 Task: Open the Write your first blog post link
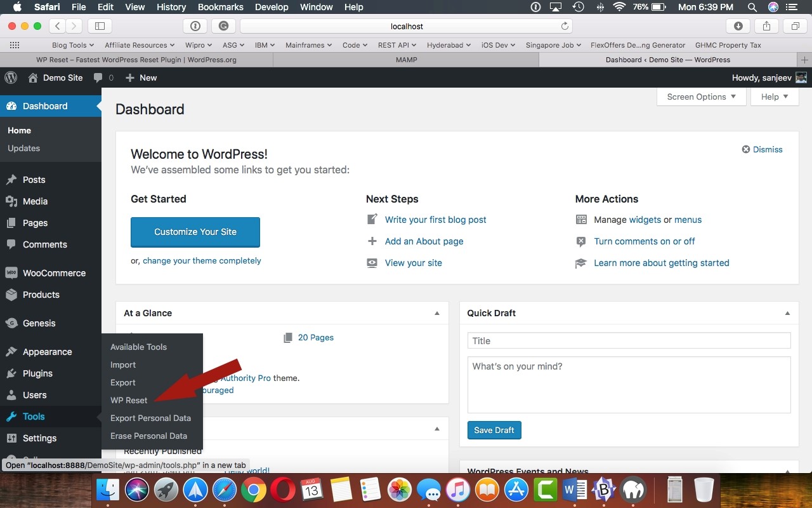pyautogui.click(x=435, y=219)
